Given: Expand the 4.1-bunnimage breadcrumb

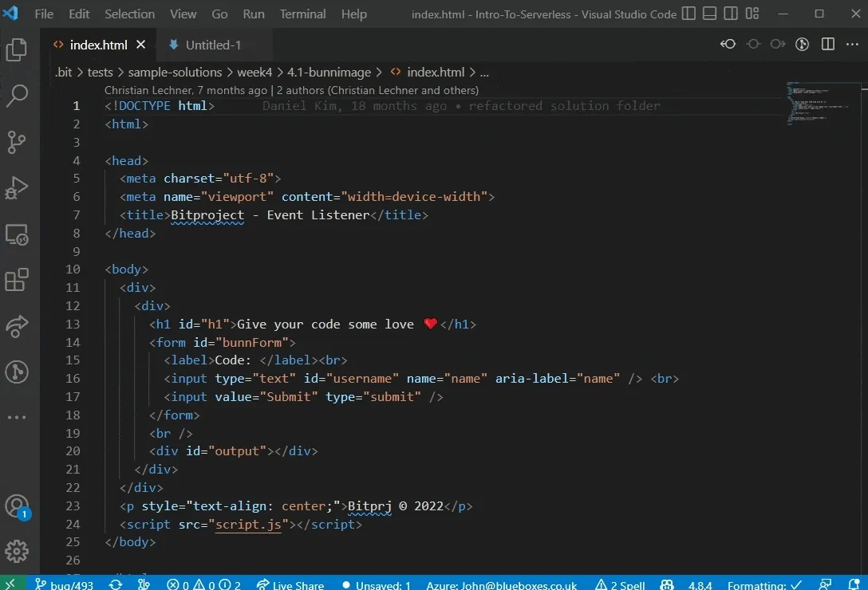Looking at the screenshot, I should tap(329, 72).
